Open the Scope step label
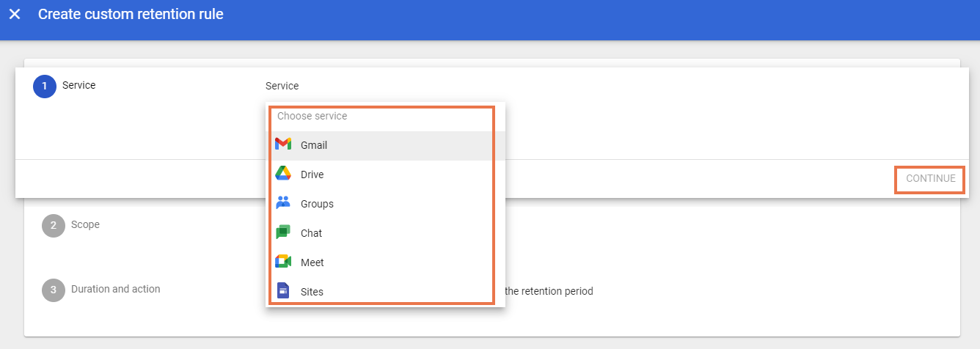Screen dimensions: 980x349 pyautogui.click(x=85, y=224)
